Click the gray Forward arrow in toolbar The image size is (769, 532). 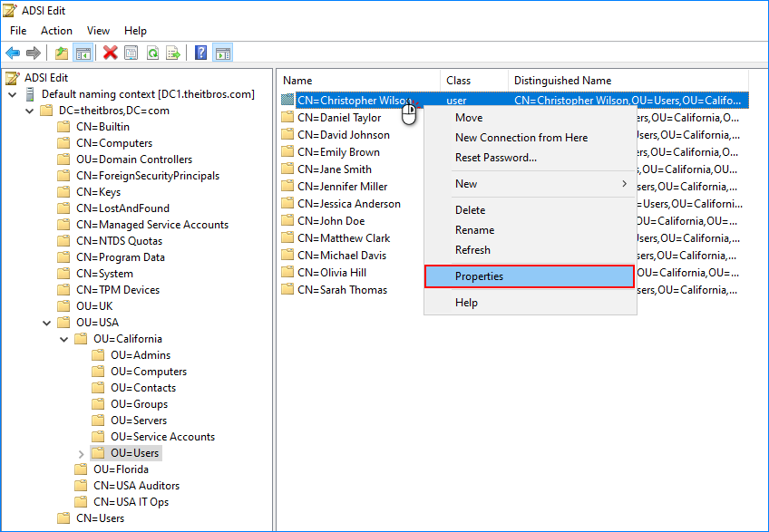coord(33,53)
